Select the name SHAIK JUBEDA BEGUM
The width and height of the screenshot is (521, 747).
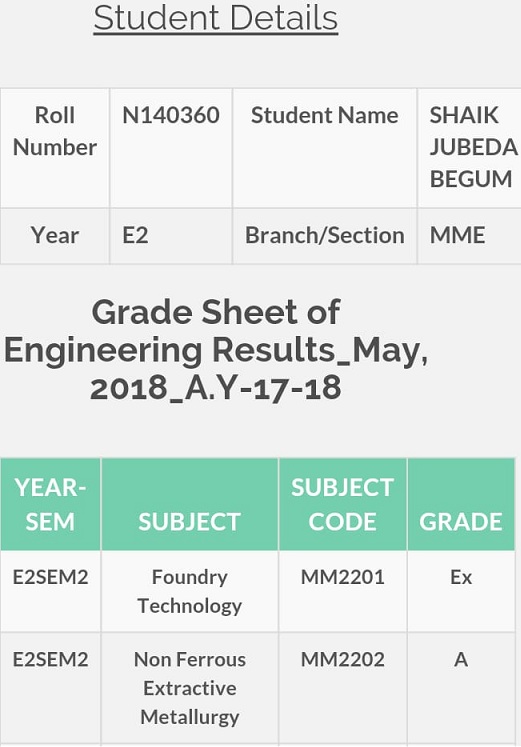(473, 147)
